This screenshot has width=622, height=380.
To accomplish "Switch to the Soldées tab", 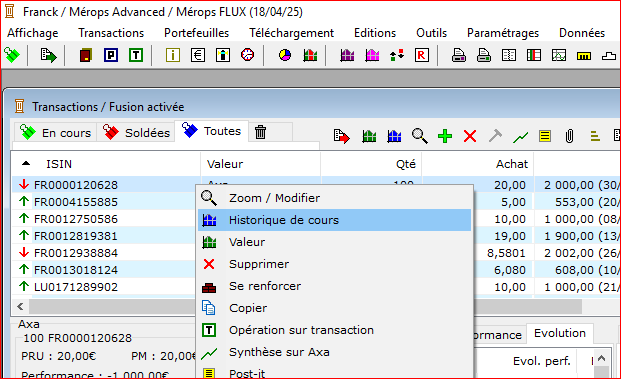I will (x=136, y=132).
